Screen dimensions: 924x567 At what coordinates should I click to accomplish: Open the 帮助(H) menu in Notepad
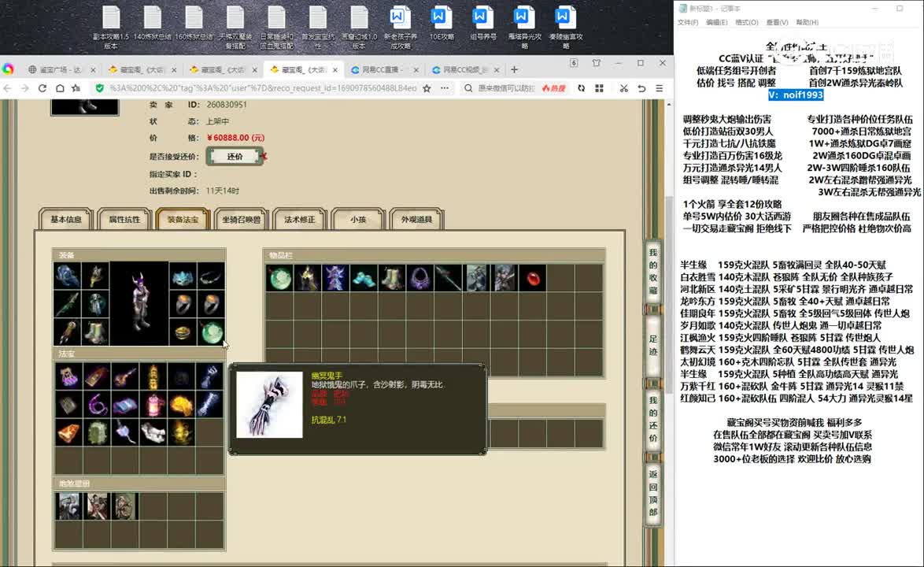coord(808,22)
